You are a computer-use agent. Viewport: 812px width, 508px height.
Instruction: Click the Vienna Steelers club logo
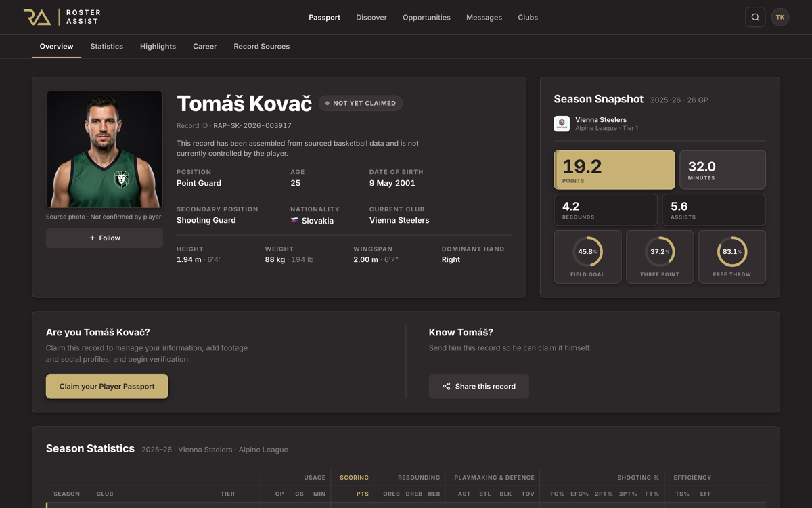(x=562, y=123)
